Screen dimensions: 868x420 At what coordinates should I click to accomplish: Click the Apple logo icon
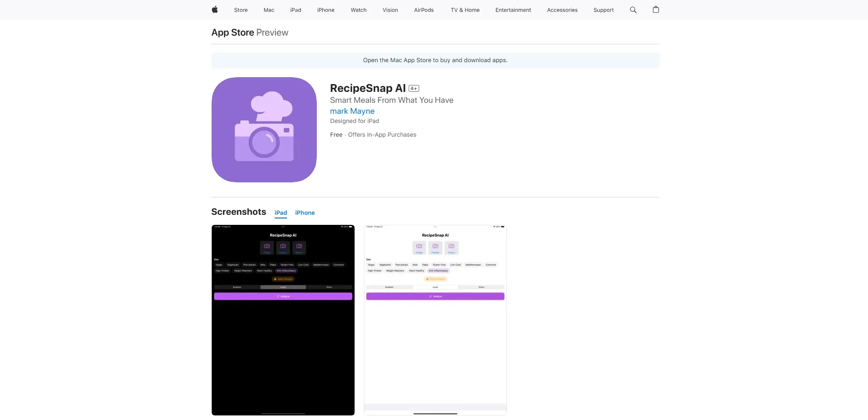point(214,10)
